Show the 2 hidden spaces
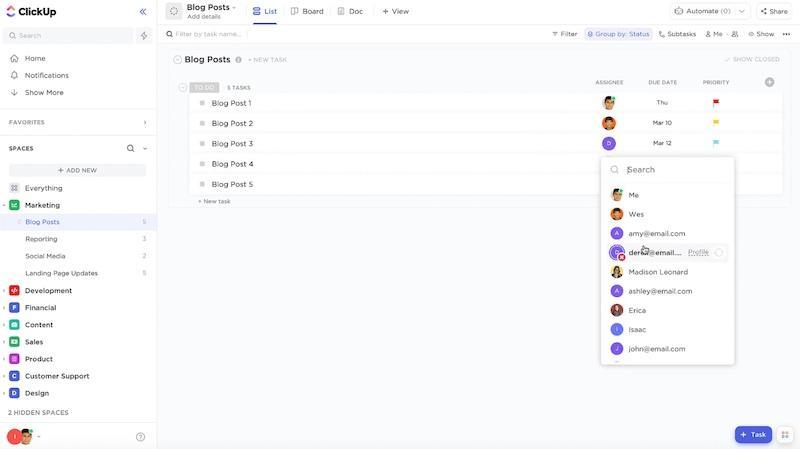 tap(38, 412)
